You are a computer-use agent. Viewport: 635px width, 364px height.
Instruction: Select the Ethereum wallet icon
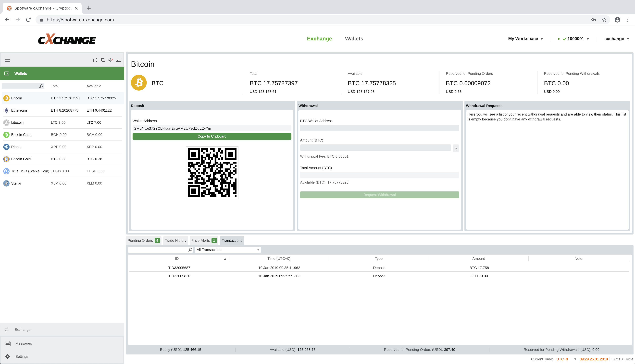coord(7,110)
